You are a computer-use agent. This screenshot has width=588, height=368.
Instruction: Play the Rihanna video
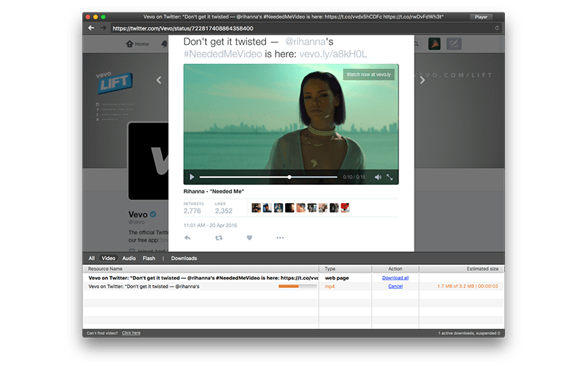coord(192,177)
